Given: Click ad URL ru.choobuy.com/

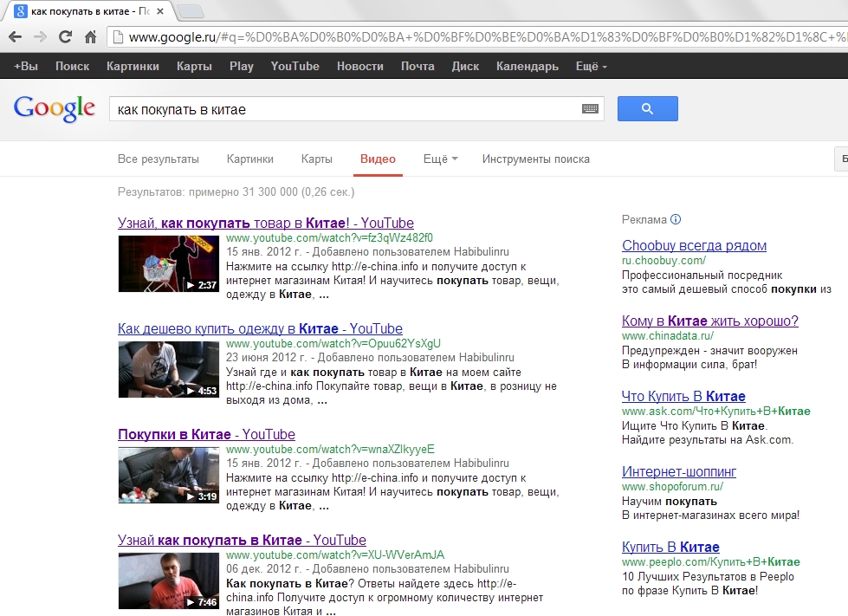Looking at the screenshot, I should 664,260.
